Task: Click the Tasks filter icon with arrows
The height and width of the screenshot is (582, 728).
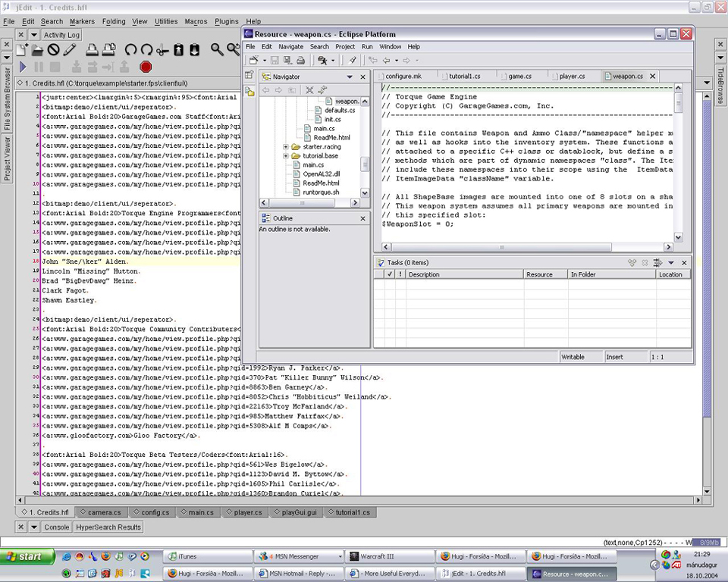Action: tap(657, 263)
